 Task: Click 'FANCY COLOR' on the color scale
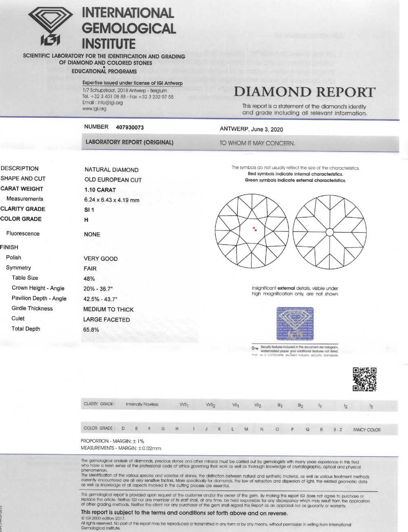[x=367, y=430]
